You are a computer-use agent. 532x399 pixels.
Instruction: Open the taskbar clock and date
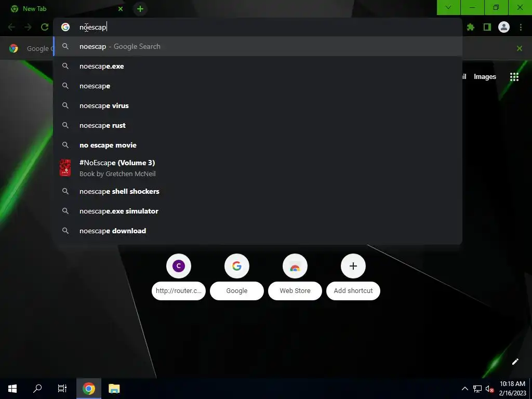click(x=512, y=389)
